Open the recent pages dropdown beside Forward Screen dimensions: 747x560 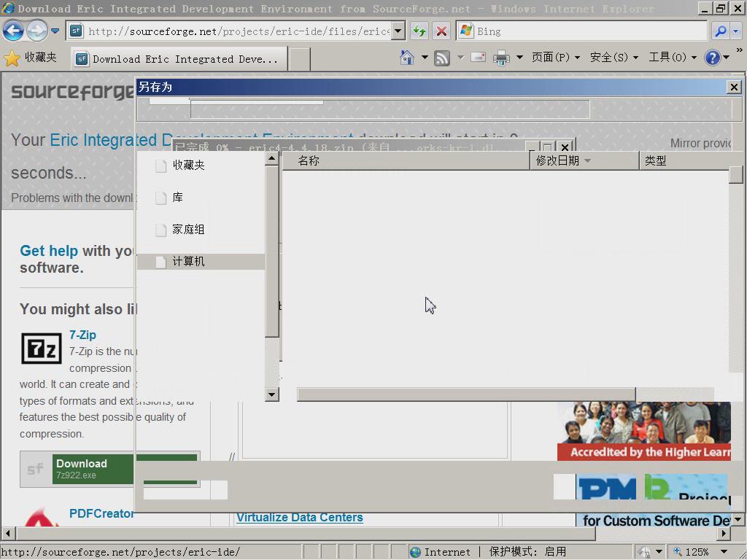coord(55,31)
